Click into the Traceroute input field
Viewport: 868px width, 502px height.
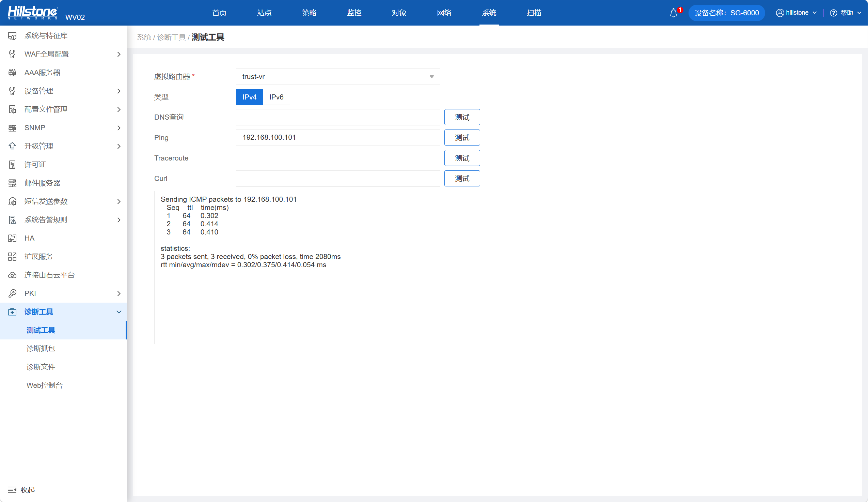tap(337, 158)
